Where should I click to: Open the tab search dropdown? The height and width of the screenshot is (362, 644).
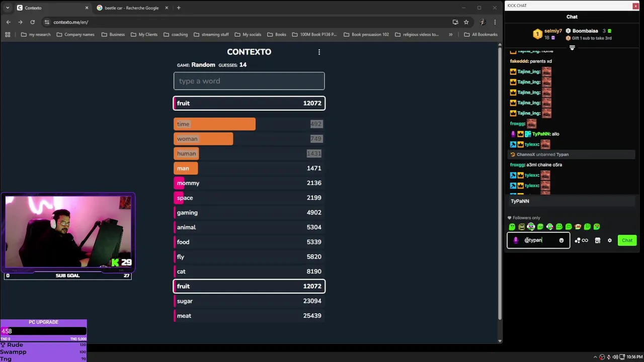[8, 8]
